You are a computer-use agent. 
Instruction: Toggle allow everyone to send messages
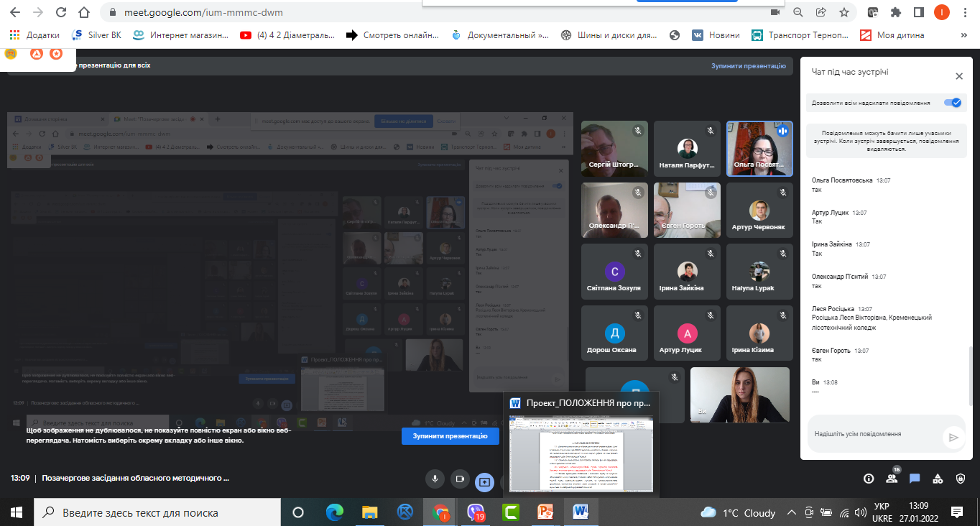coord(953,103)
